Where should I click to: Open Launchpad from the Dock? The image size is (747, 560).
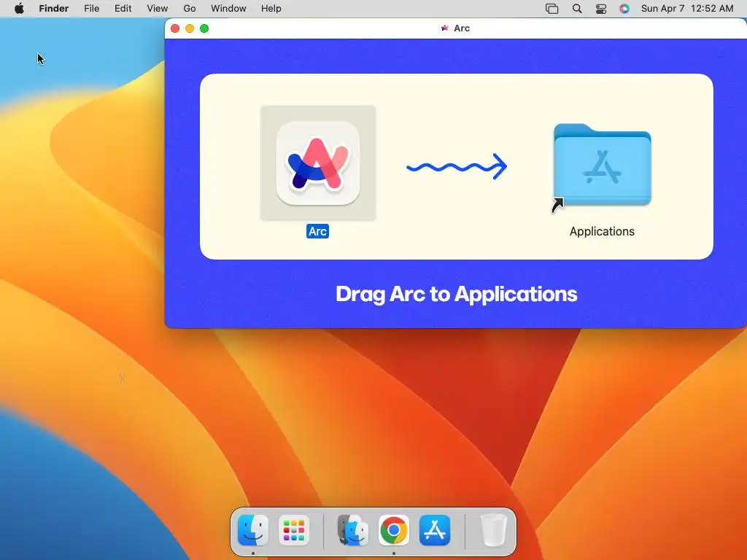click(x=293, y=530)
